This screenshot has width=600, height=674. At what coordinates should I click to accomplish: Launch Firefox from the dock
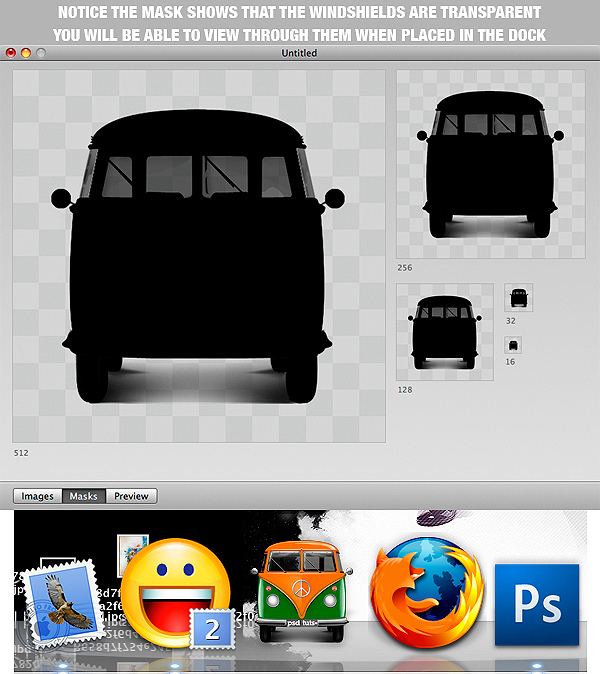coord(426,592)
